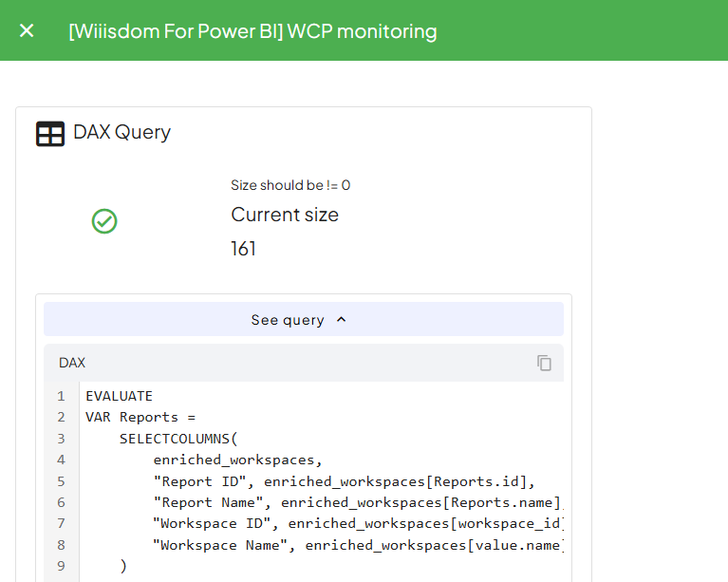This screenshot has width=728, height=582.
Task: Click the "Workspace ID" code line
Action: pyautogui.click(x=359, y=523)
